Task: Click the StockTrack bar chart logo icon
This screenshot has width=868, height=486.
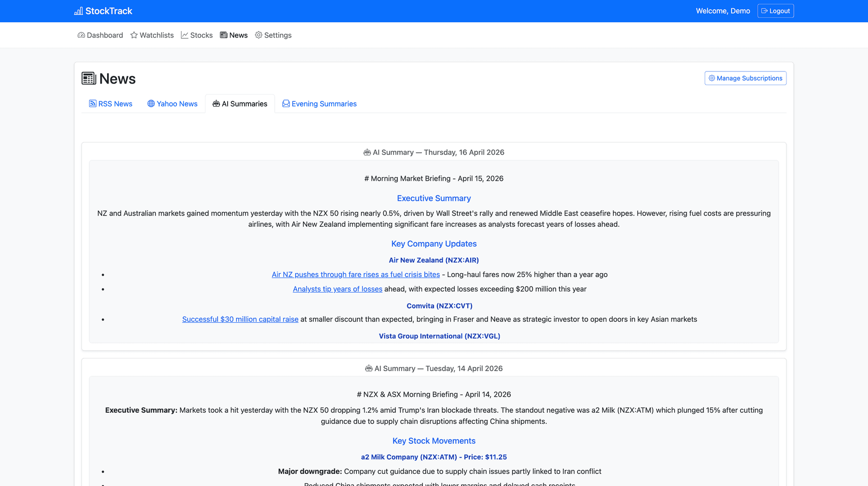Action: (x=78, y=11)
